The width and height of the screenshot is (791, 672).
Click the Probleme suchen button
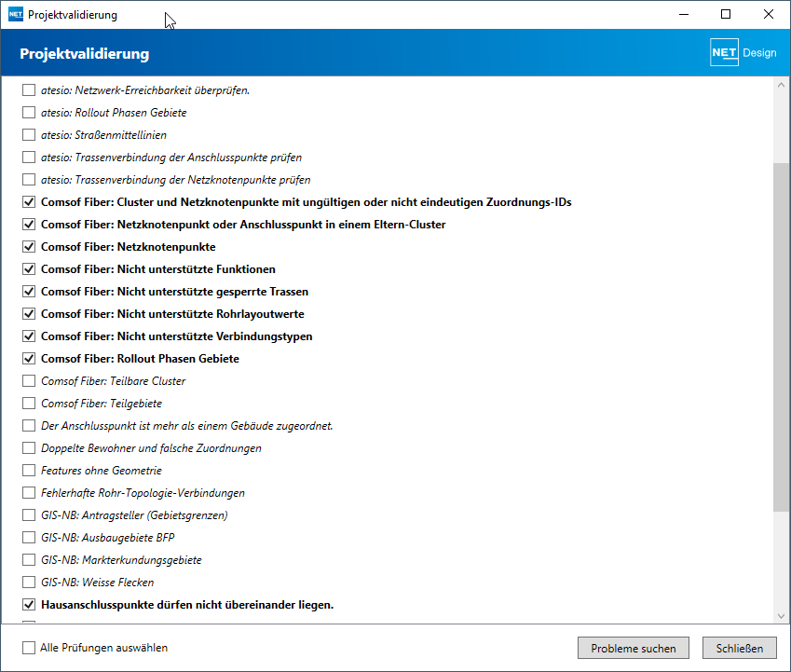click(634, 648)
